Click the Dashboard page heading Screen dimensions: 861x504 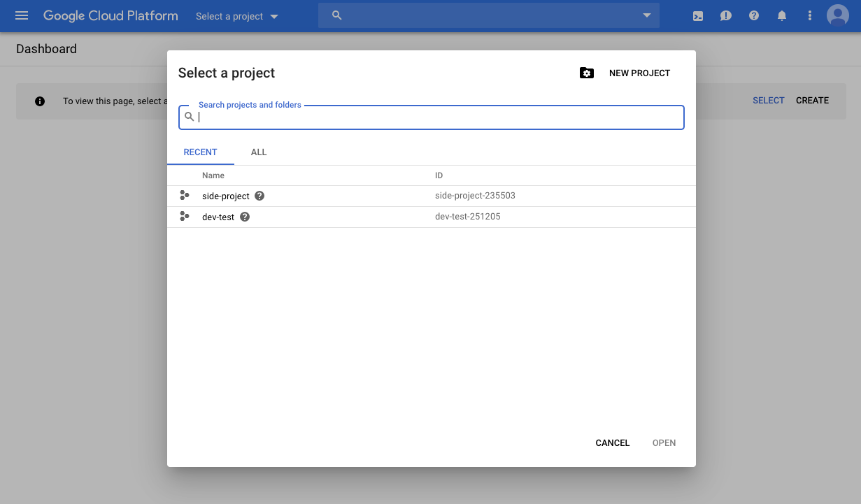tap(46, 49)
